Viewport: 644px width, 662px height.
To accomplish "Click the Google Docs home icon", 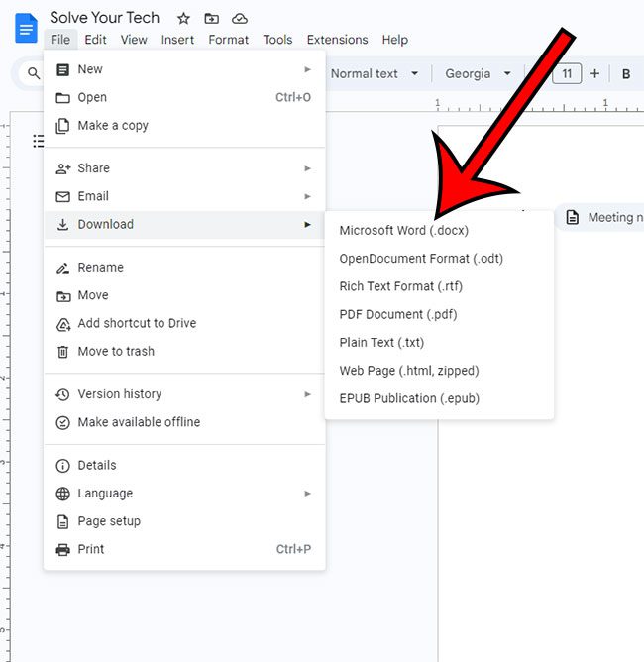I will pos(25,28).
